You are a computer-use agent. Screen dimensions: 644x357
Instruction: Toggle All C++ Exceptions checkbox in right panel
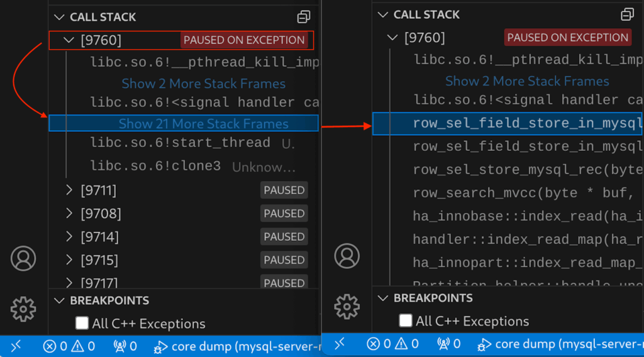406,321
